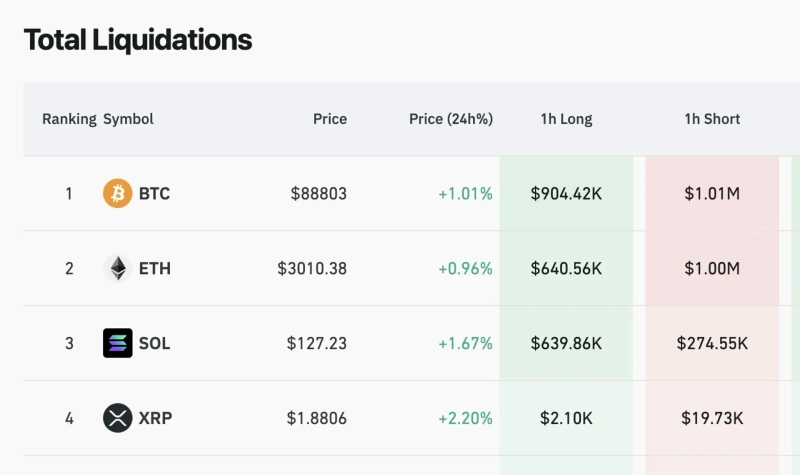Sort by the 1h Short header
Viewport: 800px width, 475px height.
[x=712, y=119]
